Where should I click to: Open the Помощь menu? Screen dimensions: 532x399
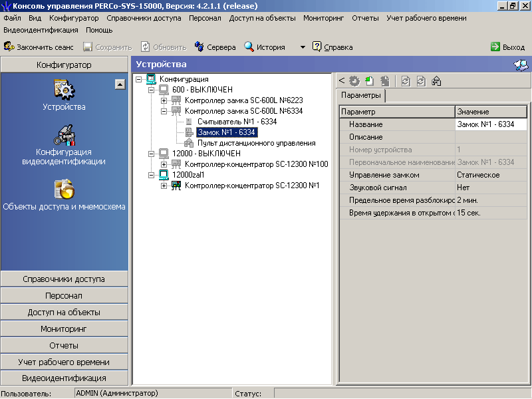pyautogui.click(x=99, y=30)
